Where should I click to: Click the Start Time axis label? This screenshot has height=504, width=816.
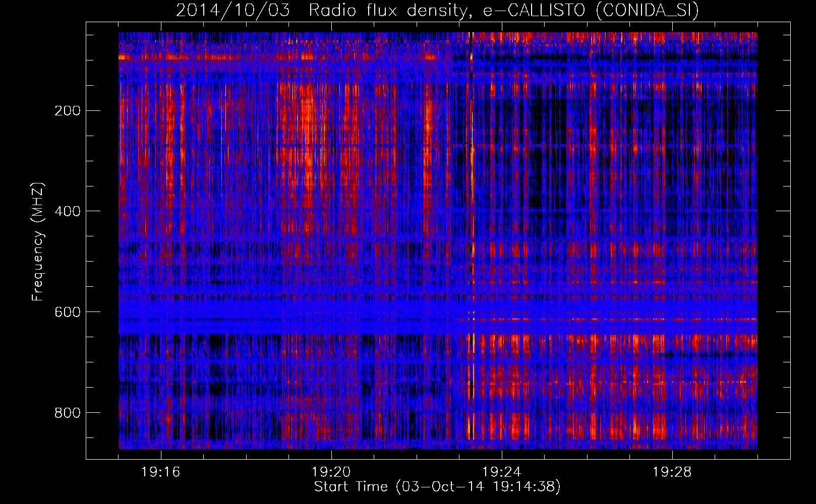tap(437, 487)
